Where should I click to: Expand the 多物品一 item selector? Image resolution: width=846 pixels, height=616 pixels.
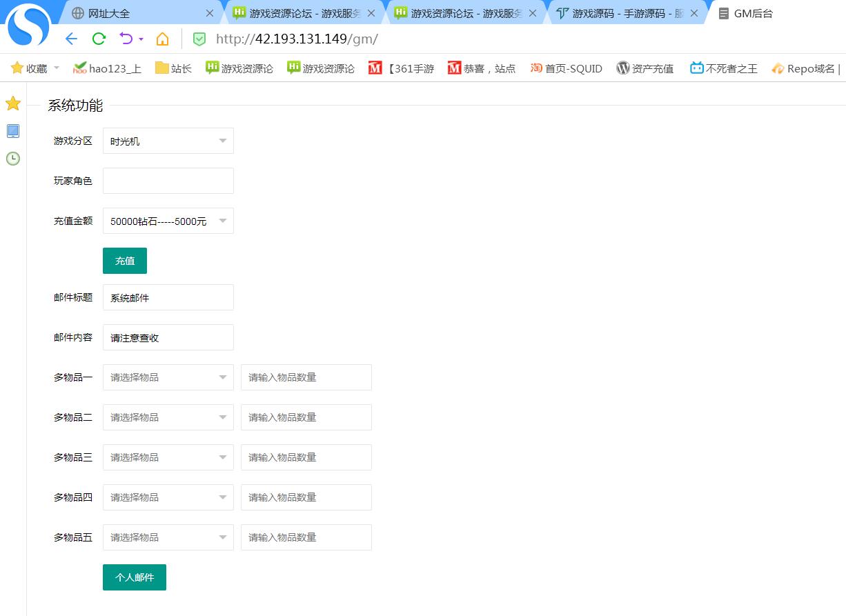[168, 377]
